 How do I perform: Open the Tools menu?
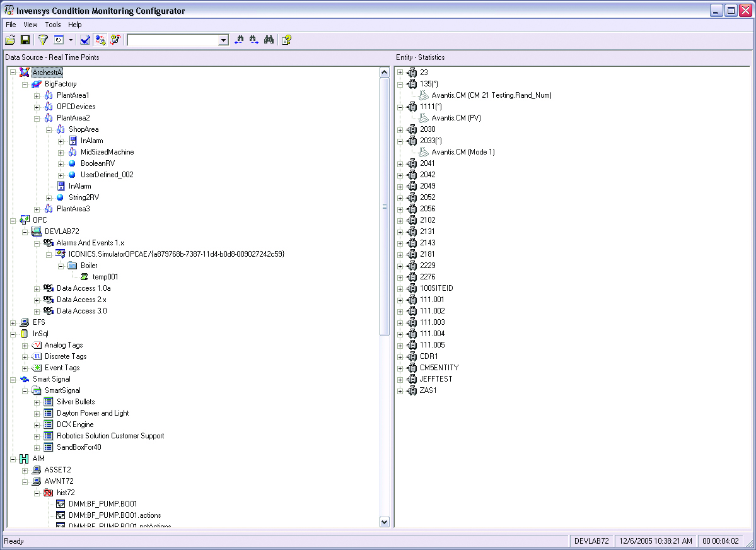coord(53,25)
